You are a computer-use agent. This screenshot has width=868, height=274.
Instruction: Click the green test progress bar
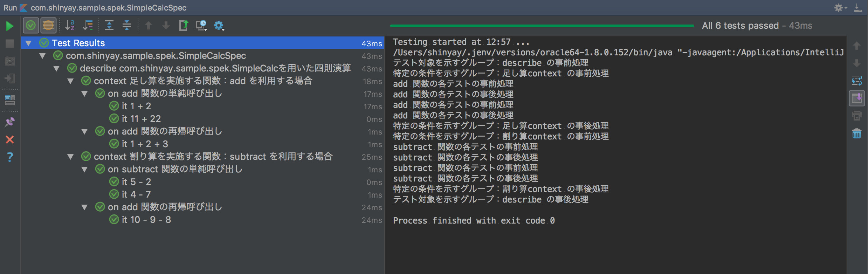coord(542,26)
